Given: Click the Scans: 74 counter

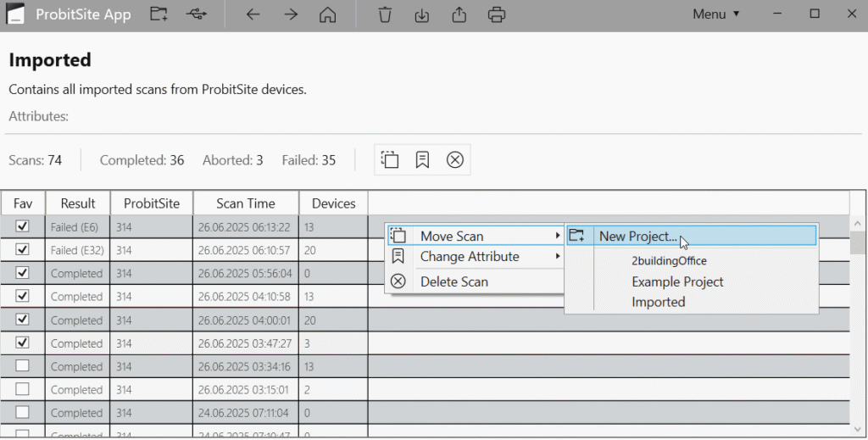Looking at the screenshot, I should click(x=36, y=160).
